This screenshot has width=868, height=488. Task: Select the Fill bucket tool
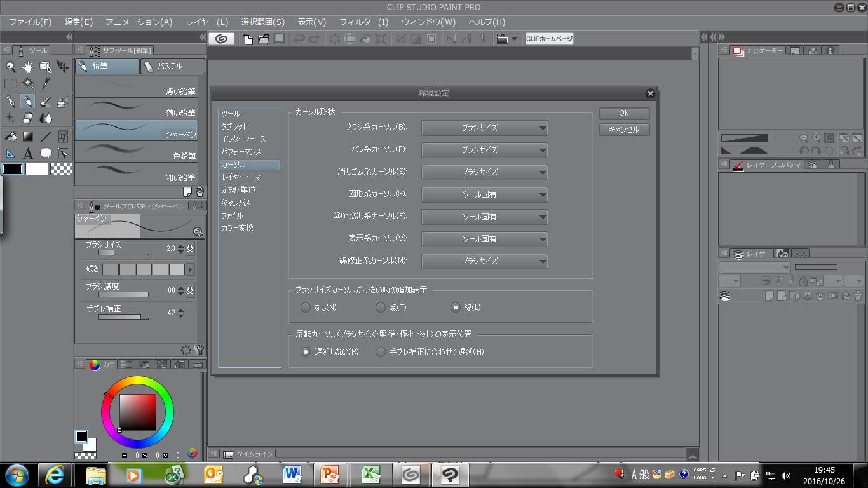pyautogui.click(x=11, y=136)
